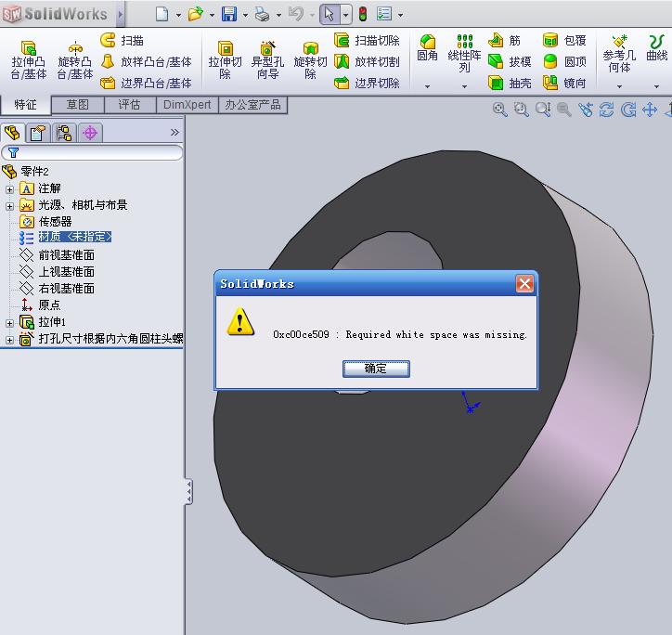This screenshot has width=672, height=635.
Task: Open the 异型孔向导 hole wizard
Action: coord(268,60)
